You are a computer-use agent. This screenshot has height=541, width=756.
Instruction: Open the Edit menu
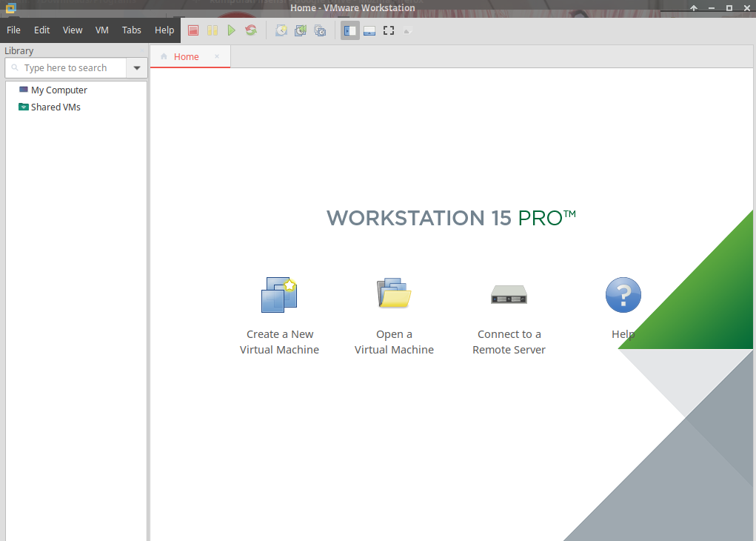(42, 30)
